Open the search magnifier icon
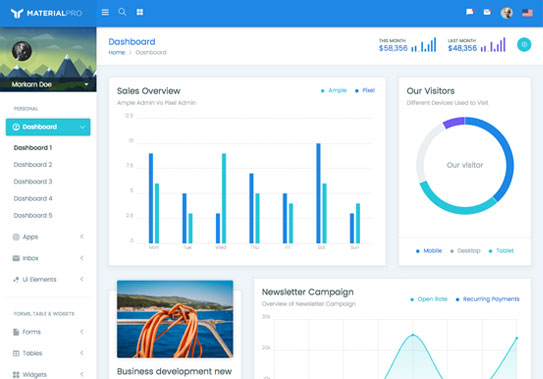 (122, 12)
